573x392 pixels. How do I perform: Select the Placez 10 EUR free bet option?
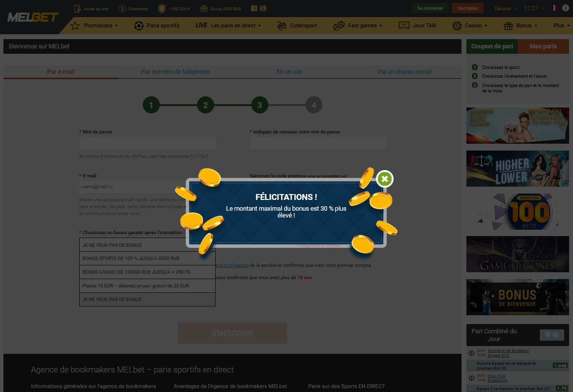coord(147,285)
